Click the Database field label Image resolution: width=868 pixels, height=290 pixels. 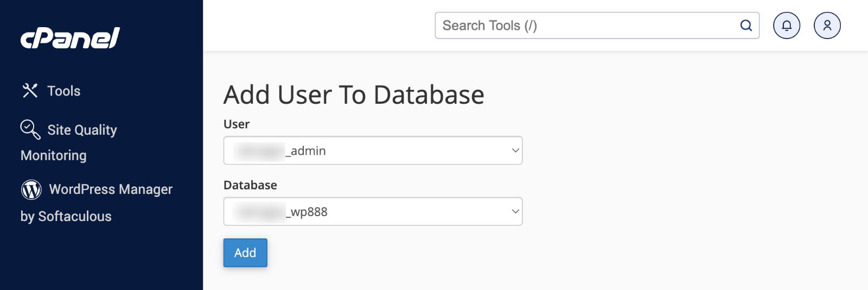pos(250,185)
